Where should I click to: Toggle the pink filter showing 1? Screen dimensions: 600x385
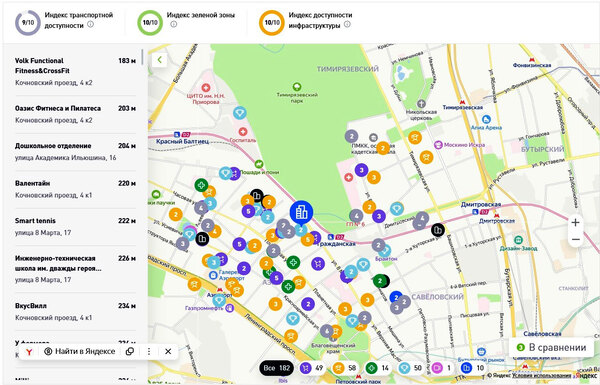[441, 368]
